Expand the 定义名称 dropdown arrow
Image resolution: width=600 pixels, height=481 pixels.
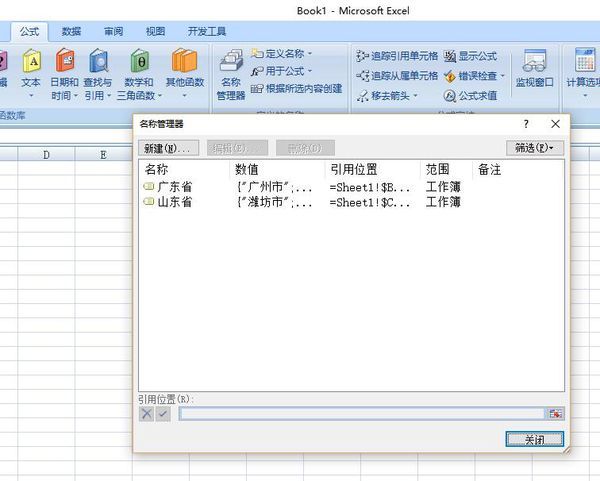coord(310,54)
